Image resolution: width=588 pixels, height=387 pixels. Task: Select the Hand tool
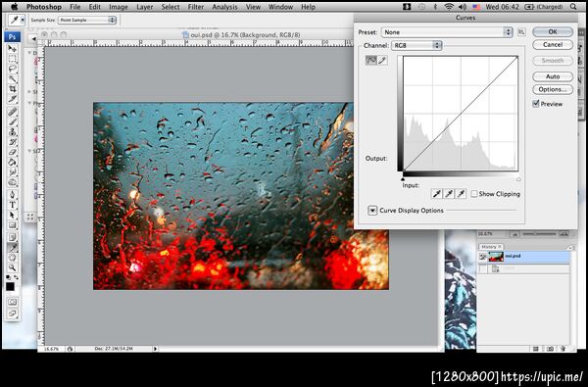click(12, 258)
